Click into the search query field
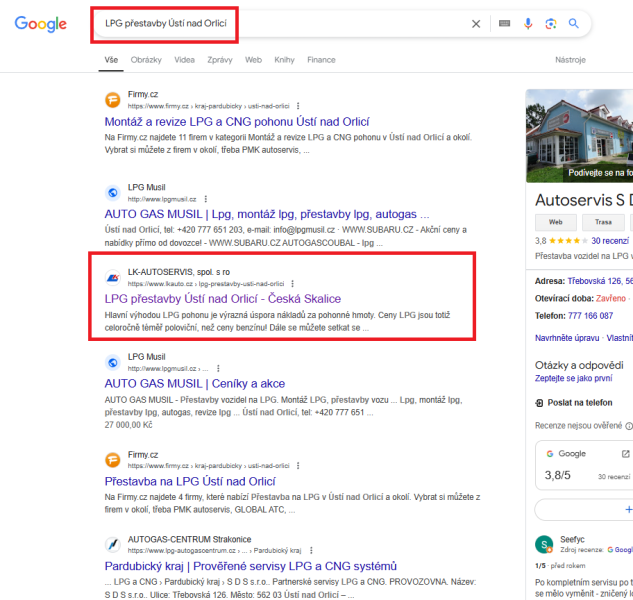Viewport: 633px width, 600px height. click(283, 23)
